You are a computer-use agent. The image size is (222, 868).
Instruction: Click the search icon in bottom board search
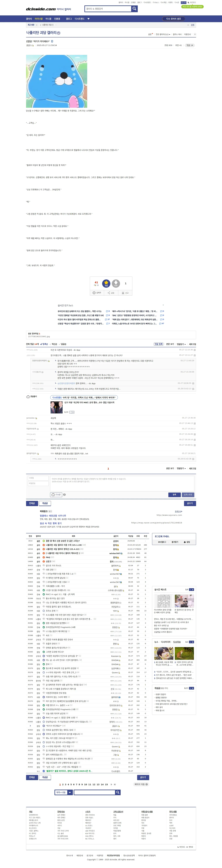click(118, 793)
